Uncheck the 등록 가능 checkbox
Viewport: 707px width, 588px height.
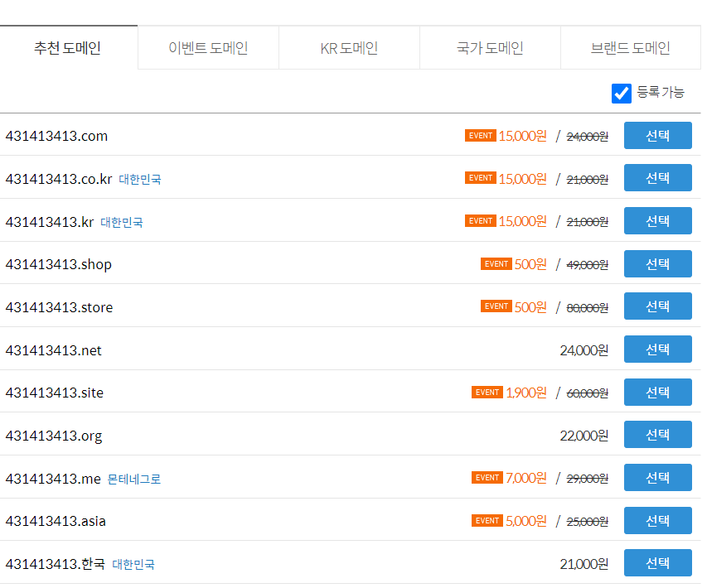(x=621, y=93)
